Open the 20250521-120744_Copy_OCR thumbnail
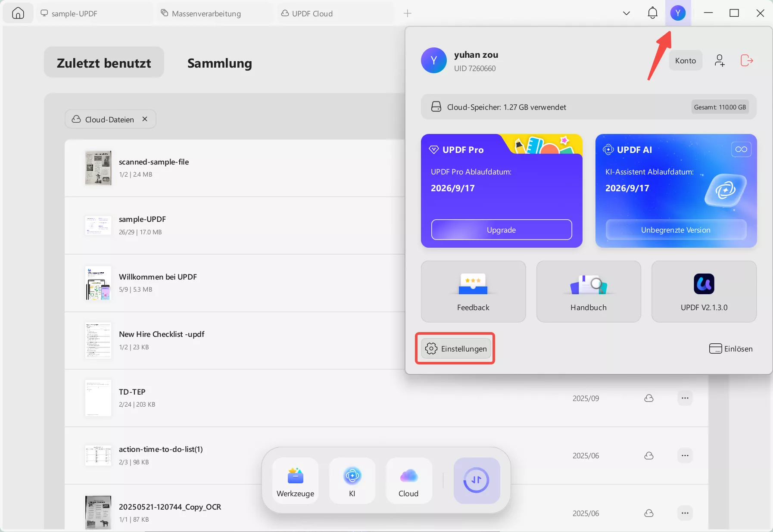Image resolution: width=773 pixels, height=532 pixels. [98, 513]
